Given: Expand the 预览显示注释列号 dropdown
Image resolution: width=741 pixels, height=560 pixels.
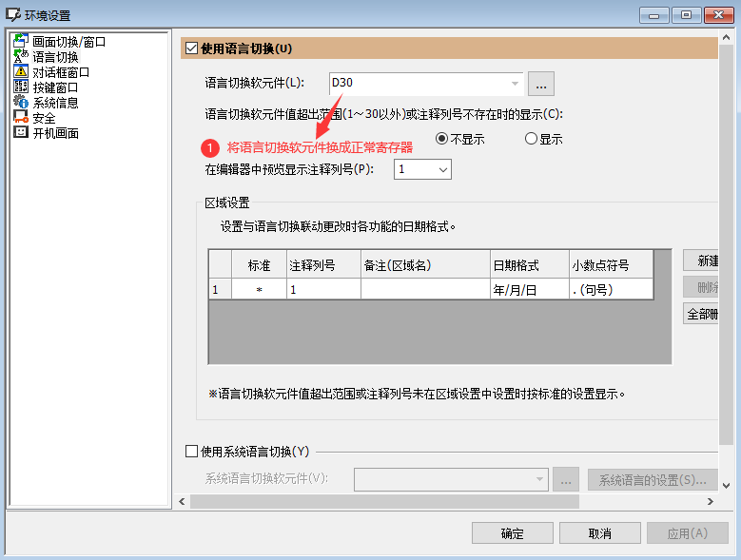Looking at the screenshot, I should [x=442, y=169].
